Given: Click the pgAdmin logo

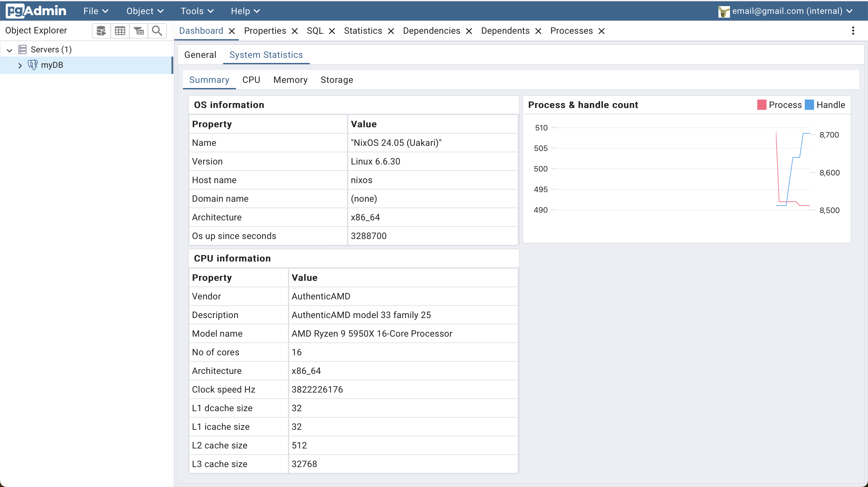Looking at the screenshot, I should pos(36,11).
